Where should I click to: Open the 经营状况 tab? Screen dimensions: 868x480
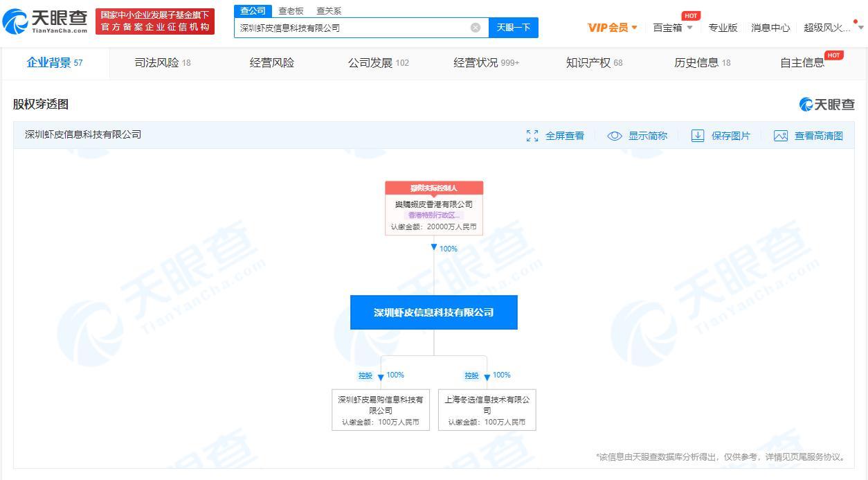[x=487, y=63]
